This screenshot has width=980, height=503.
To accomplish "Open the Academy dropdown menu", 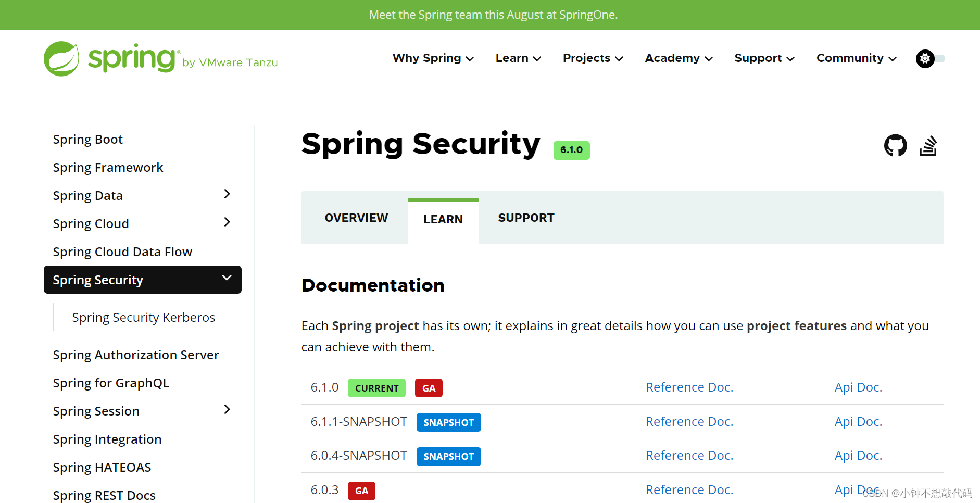I will (x=679, y=58).
